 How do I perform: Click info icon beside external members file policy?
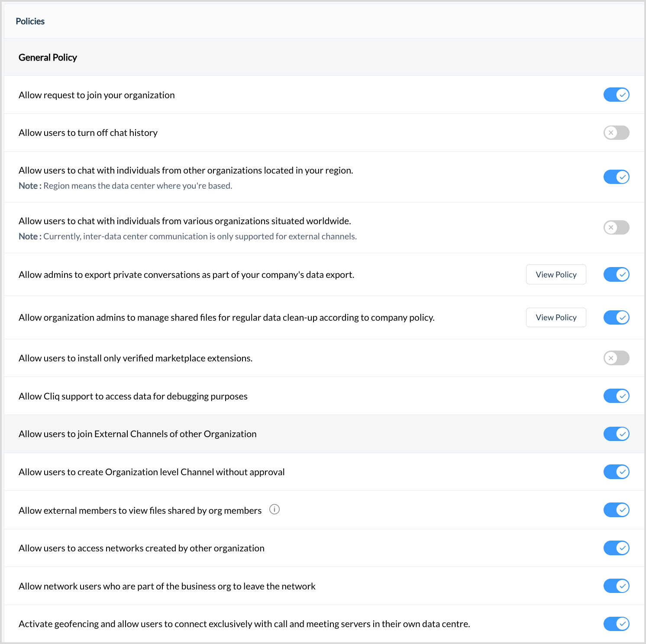tap(275, 509)
